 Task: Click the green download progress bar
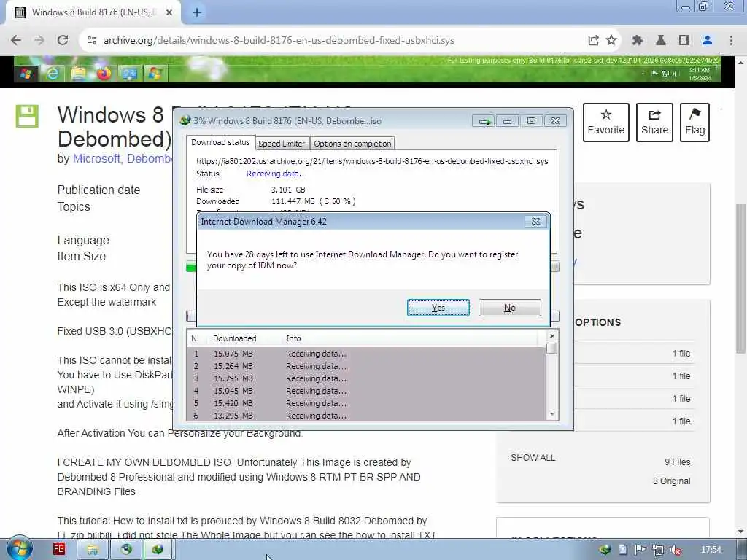(191, 268)
